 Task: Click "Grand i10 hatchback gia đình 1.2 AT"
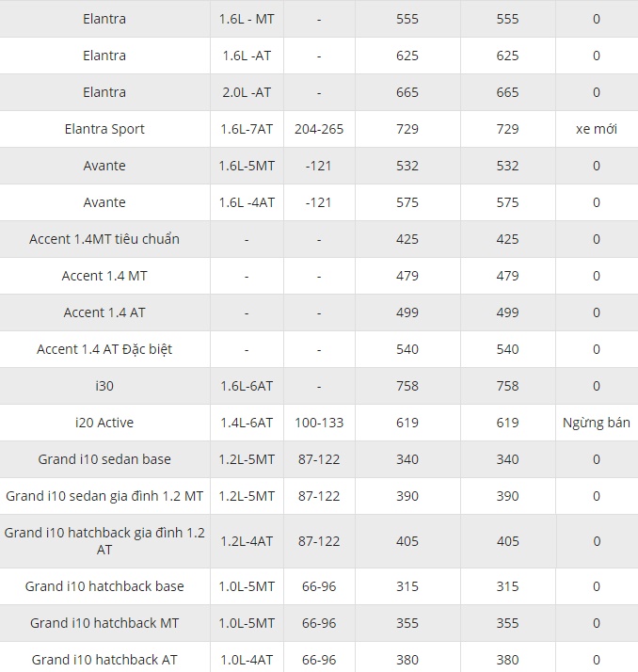click(104, 540)
